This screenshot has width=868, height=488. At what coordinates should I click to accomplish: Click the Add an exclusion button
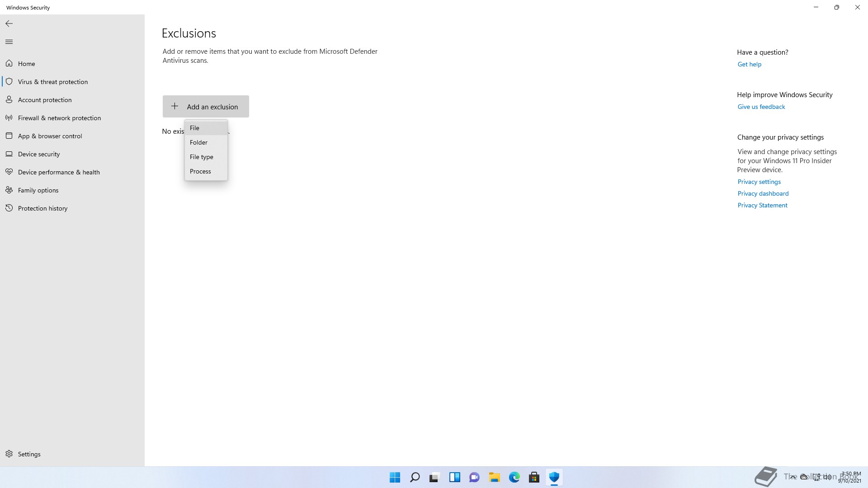click(x=206, y=106)
